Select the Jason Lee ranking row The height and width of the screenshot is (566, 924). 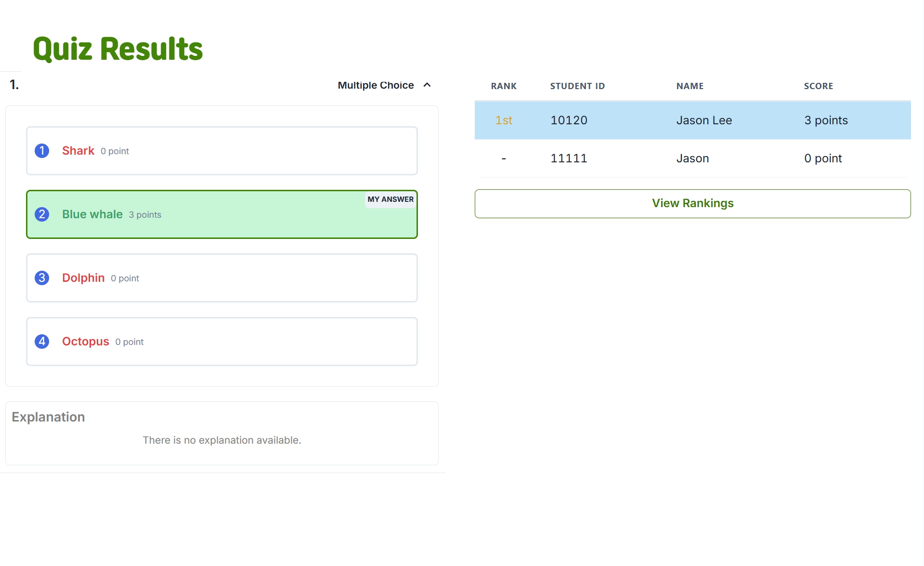tap(692, 120)
